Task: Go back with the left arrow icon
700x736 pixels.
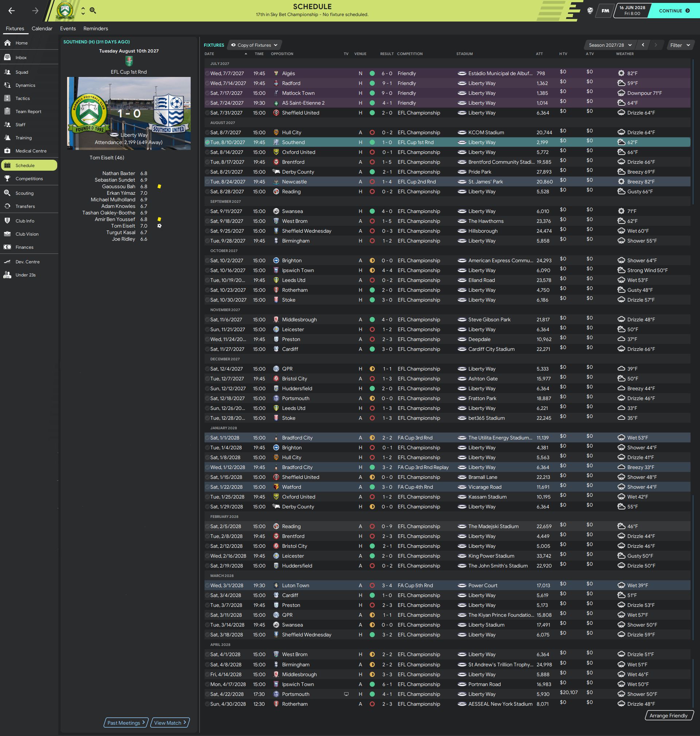Action: pos(12,11)
